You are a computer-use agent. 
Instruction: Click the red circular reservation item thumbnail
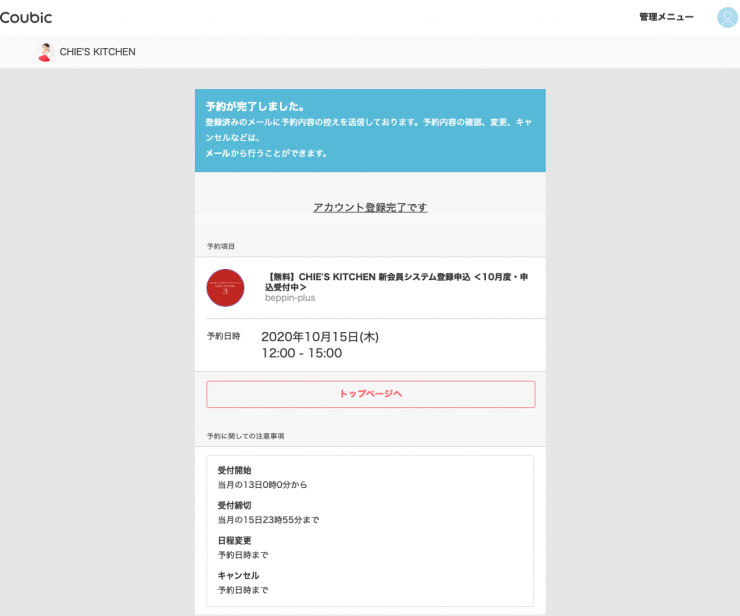[225, 288]
